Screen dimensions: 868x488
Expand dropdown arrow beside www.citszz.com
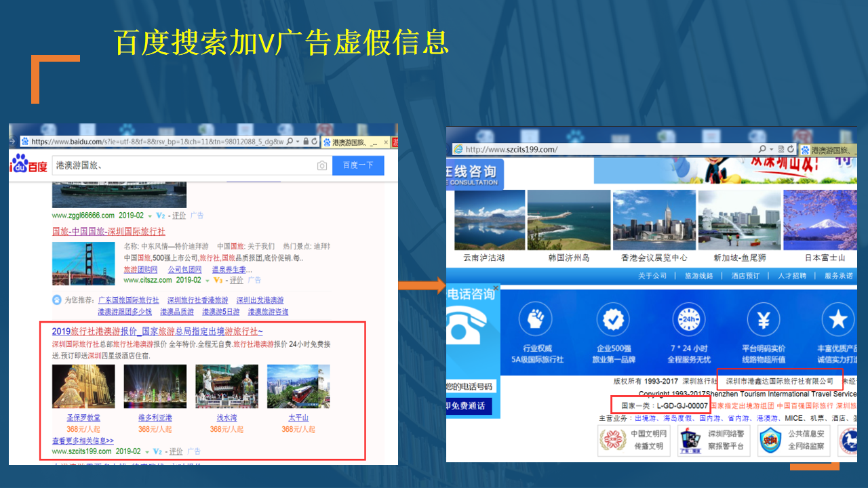coord(208,280)
